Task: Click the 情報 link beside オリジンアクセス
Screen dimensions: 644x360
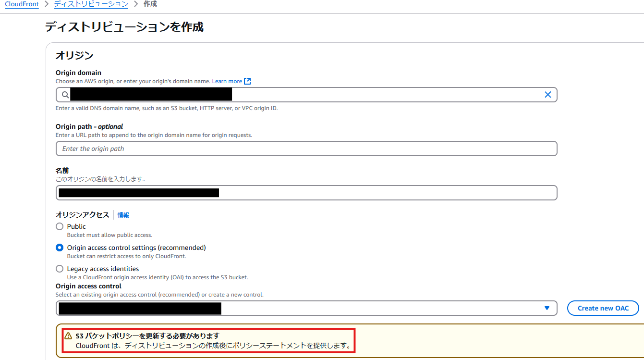Action: [x=123, y=215]
